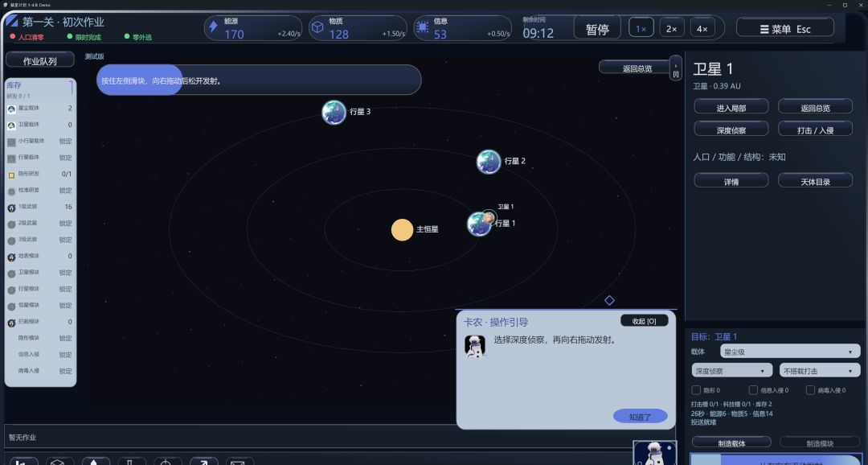Click the 打击 / 入侵 button
868x465 pixels.
(x=816, y=130)
